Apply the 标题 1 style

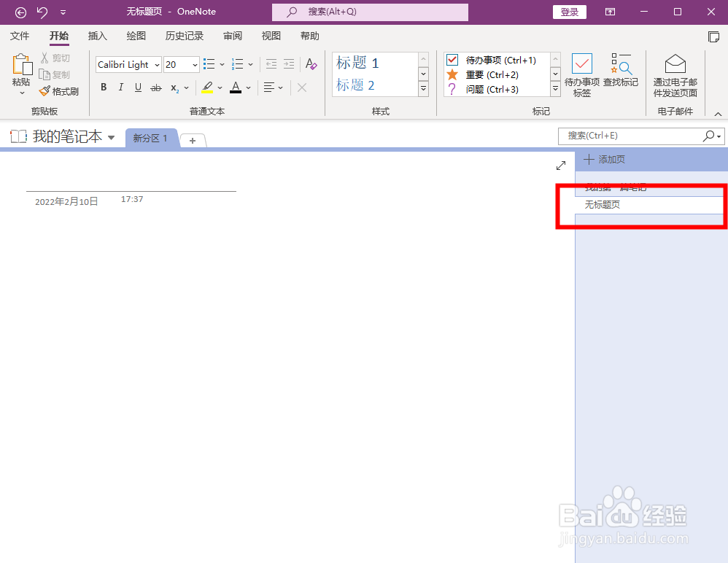tap(357, 63)
